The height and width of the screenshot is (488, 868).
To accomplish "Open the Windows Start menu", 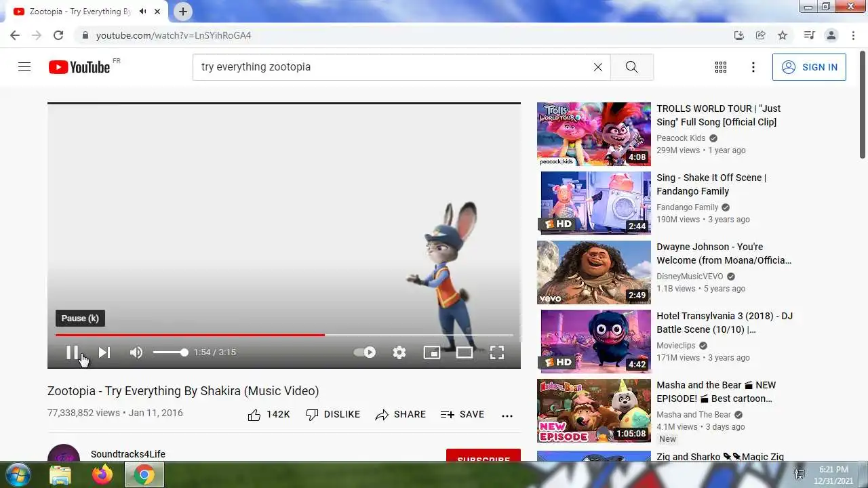I will [18, 474].
